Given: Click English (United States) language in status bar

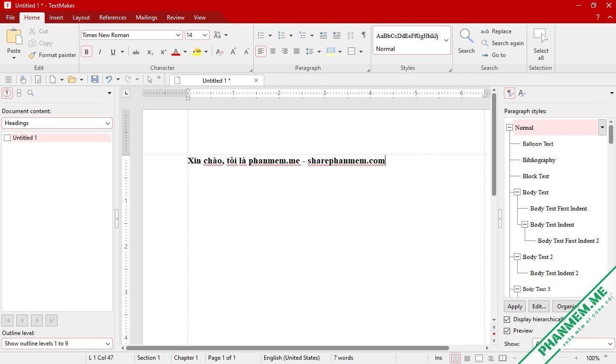Looking at the screenshot, I should (292, 358).
